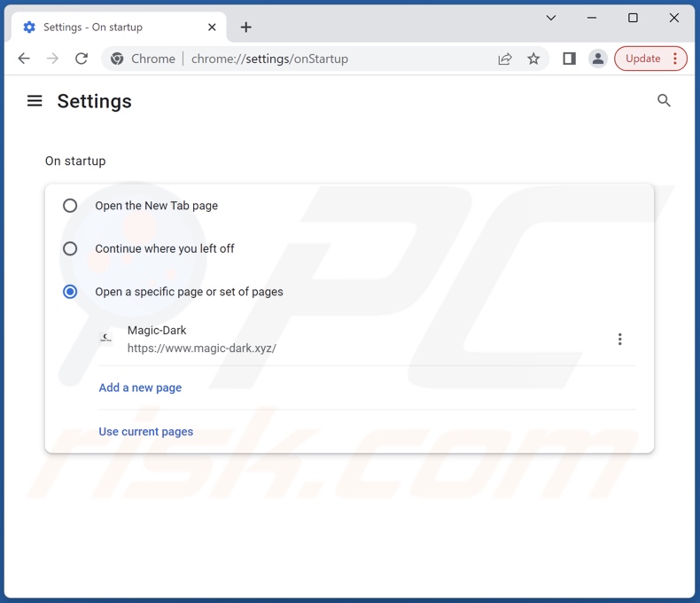Image resolution: width=700 pixels, height=603 pixels.
Task: Open Chrome's three-dot menu
Action: [675, 59]
